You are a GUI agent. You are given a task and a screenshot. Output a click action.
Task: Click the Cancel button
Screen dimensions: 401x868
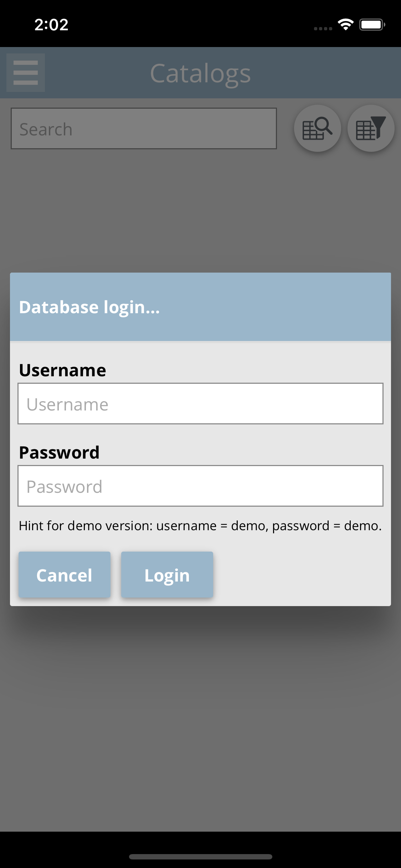coord(65,574)
